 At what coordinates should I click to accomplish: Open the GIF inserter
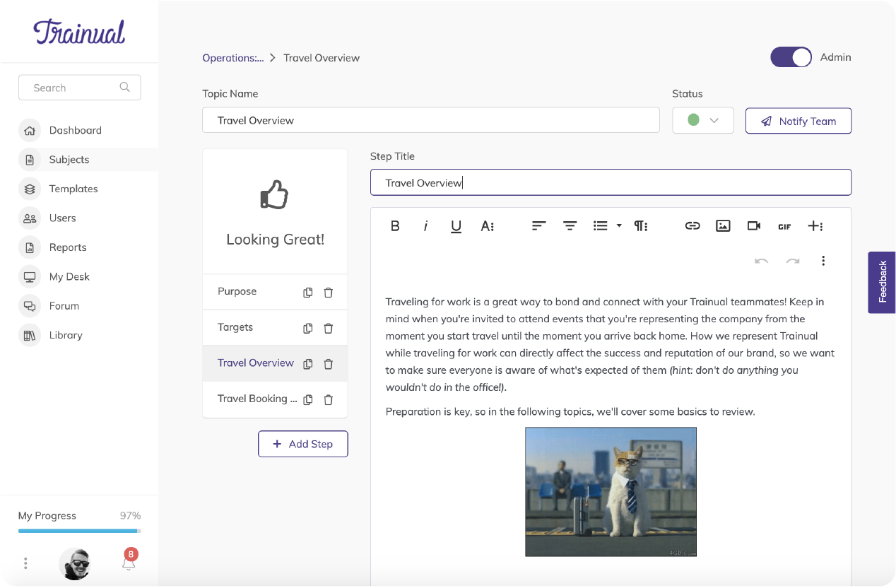tap(784, 227)
